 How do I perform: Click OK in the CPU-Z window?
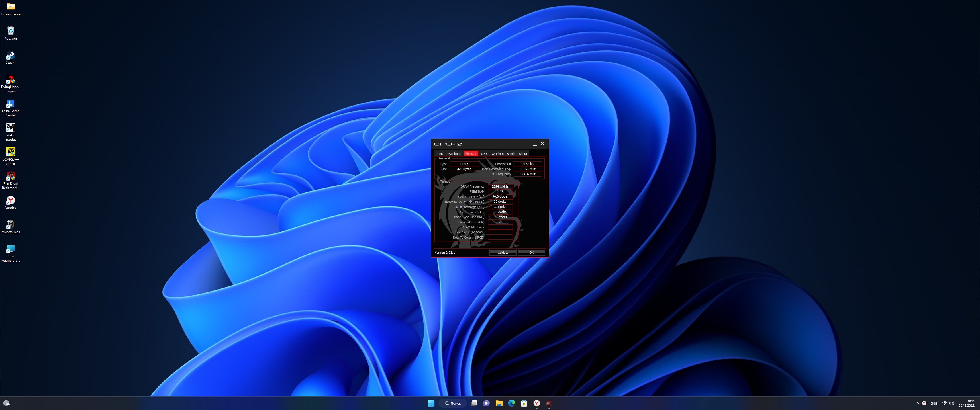[531, 253]
